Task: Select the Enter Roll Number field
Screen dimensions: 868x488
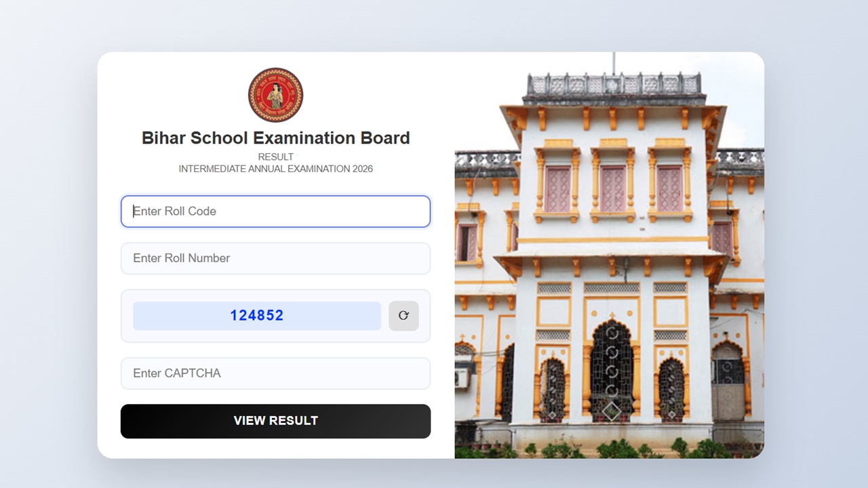Action: pyautogui.click(x=275, y=258)
